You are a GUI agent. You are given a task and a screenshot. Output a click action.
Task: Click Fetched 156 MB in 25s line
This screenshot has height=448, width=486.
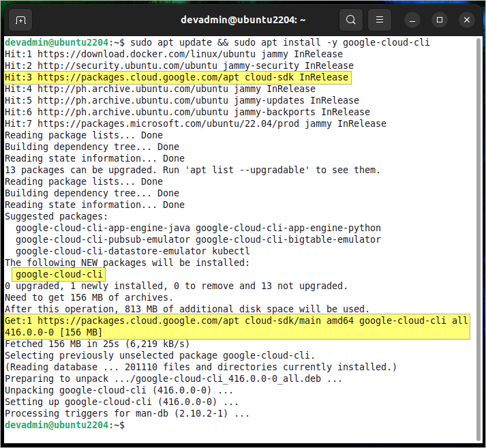[x=97, y=344]
